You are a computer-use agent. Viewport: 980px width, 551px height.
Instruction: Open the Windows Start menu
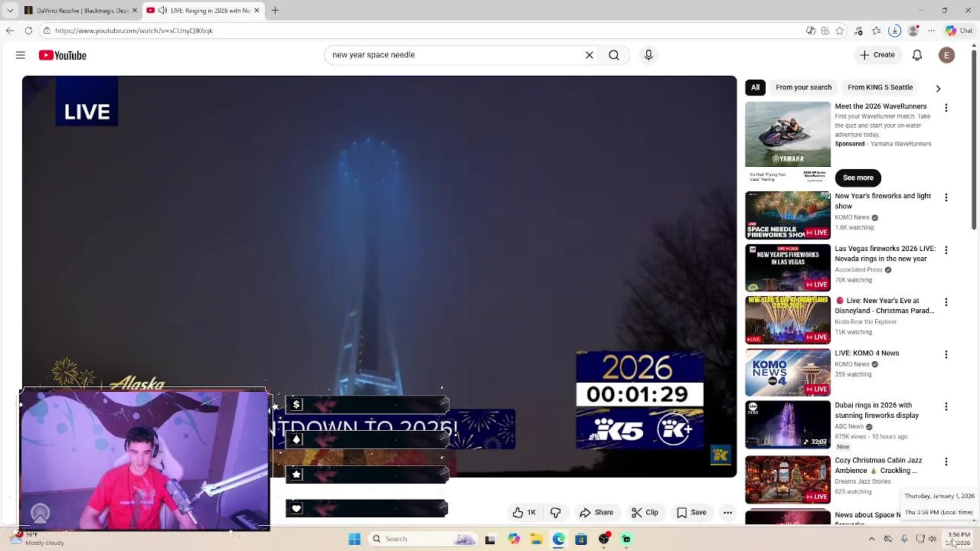tap(354, 539)
